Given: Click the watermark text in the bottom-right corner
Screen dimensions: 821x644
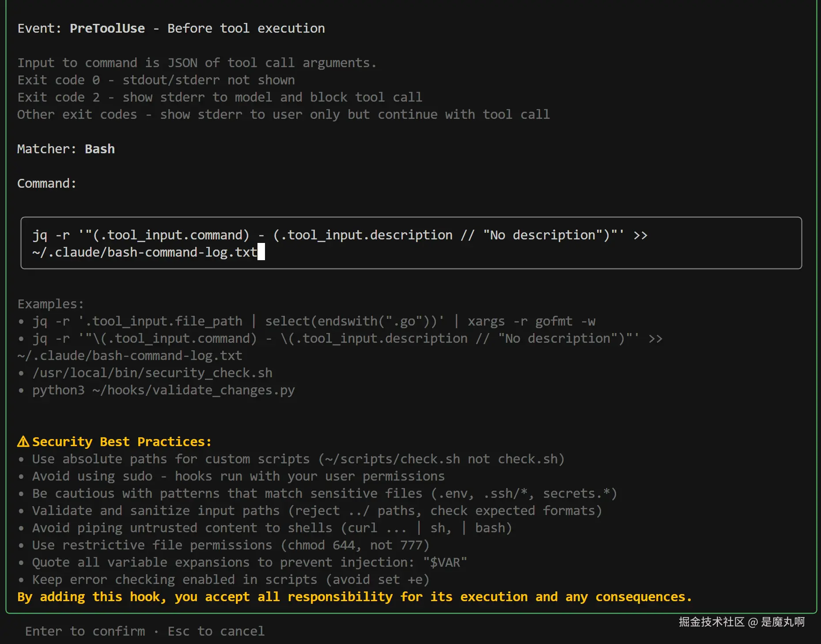Looking at the screenshot, I should click(x=742, y=622).
